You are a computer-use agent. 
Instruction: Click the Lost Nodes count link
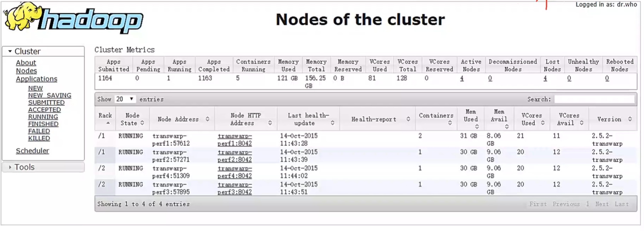click(x=545, y=79)
